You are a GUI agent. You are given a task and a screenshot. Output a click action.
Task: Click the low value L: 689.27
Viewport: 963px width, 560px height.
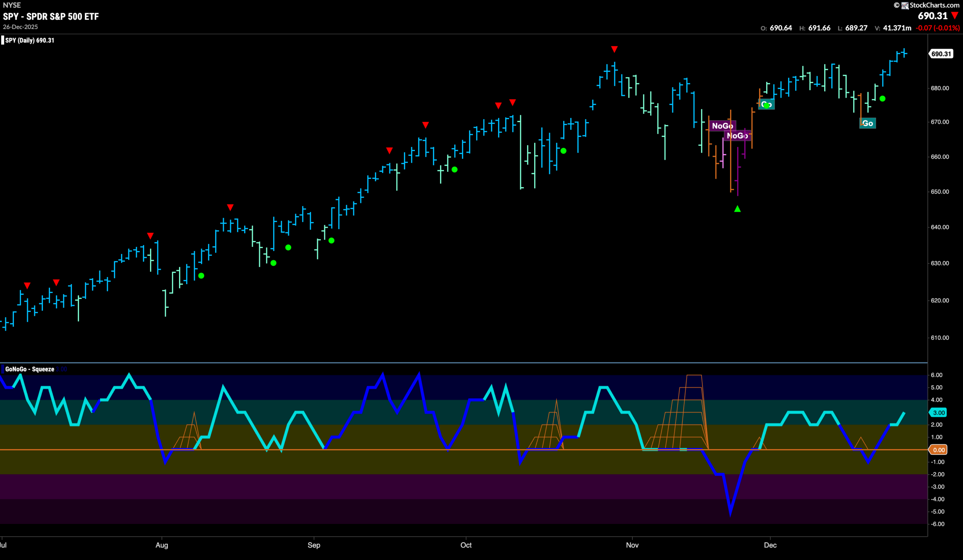pos(852,28)
